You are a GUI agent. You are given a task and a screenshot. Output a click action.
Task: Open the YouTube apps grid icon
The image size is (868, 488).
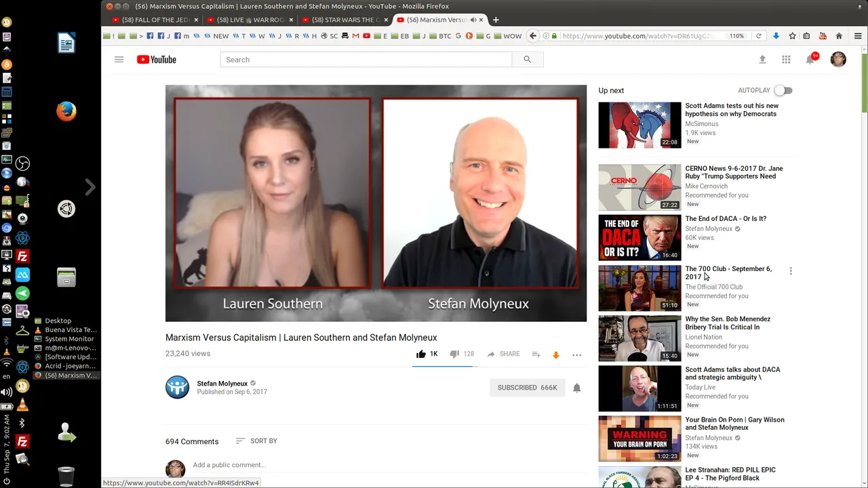click(786, 60)
